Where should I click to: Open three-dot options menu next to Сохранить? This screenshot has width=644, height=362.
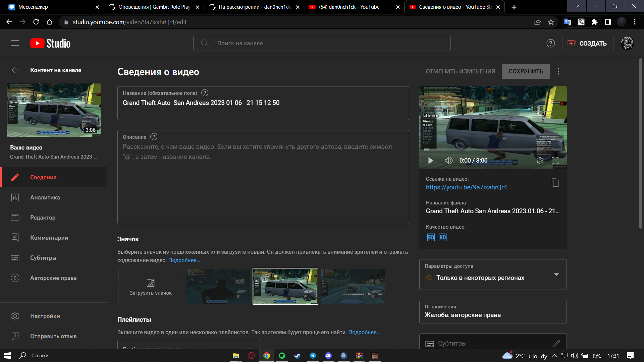558,71
